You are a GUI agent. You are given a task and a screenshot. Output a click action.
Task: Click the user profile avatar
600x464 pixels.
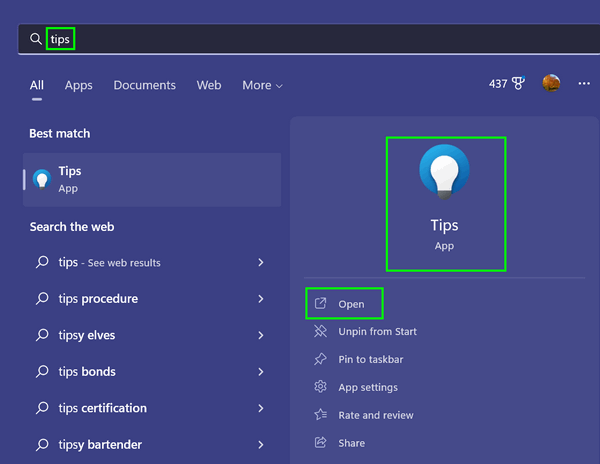[551, 83]
